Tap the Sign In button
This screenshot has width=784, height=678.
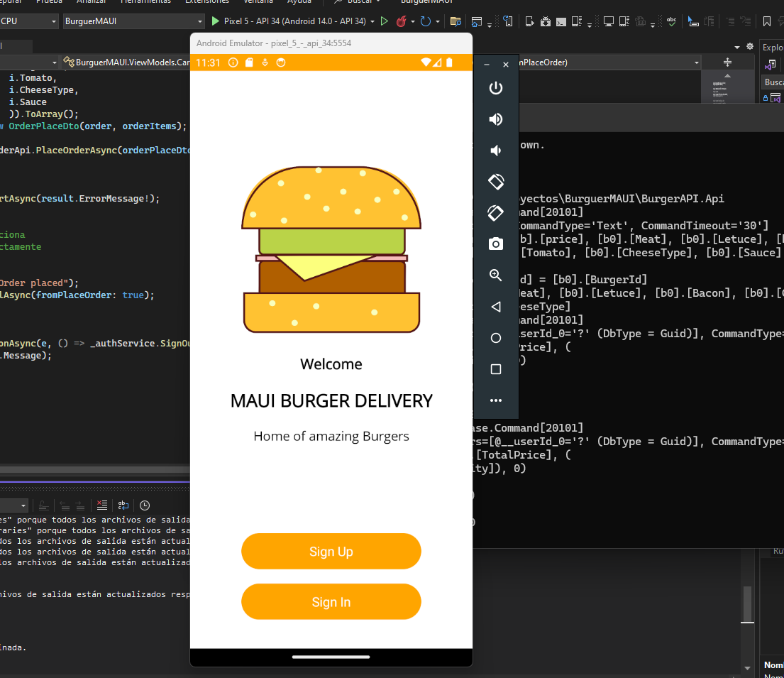[331, 602]
